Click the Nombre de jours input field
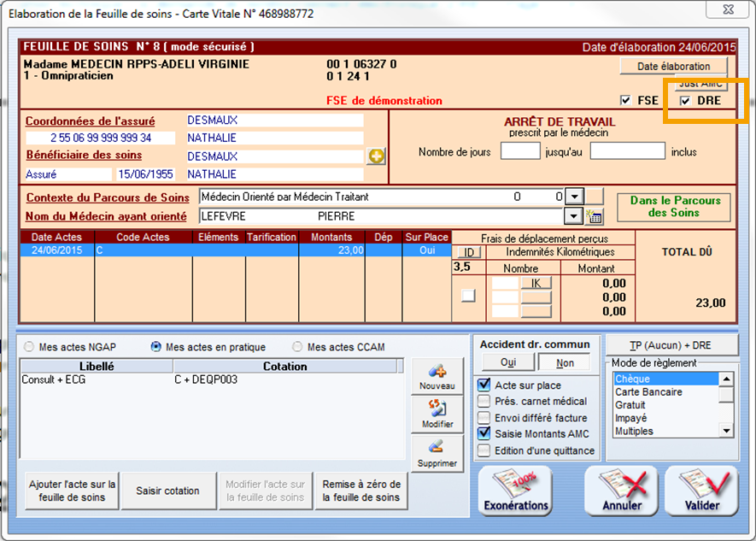 519,152
